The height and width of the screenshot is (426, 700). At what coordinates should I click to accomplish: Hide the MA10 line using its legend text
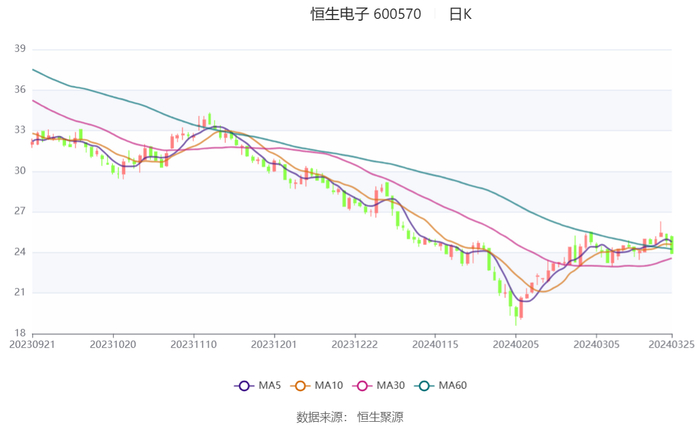[330, 385]
